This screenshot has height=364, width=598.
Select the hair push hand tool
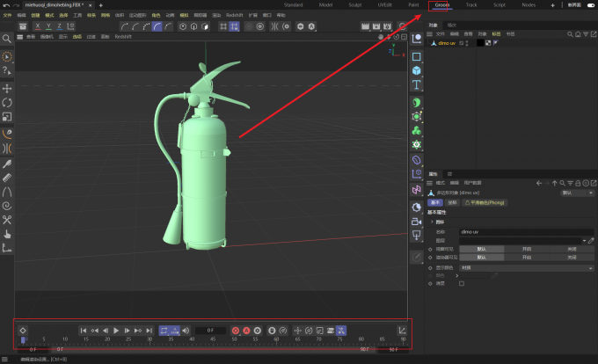click(7, 234)
